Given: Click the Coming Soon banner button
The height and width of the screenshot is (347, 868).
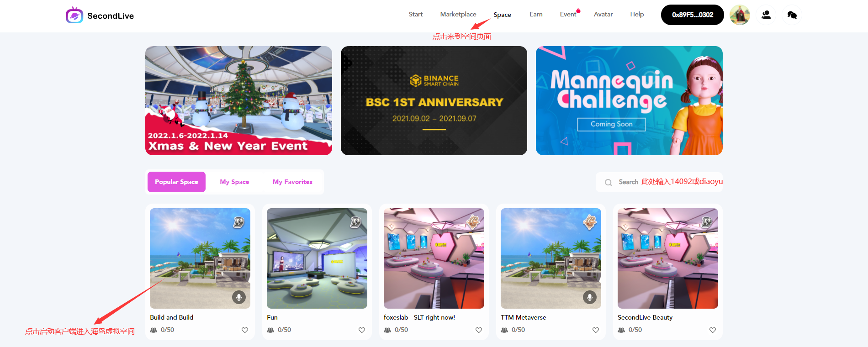Looking at the screenshot, I should [611, 124].
